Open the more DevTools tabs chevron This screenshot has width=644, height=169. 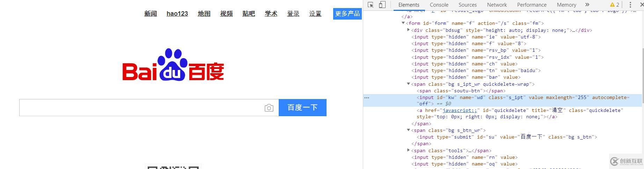pyautogui.click(x=587, y=5)
